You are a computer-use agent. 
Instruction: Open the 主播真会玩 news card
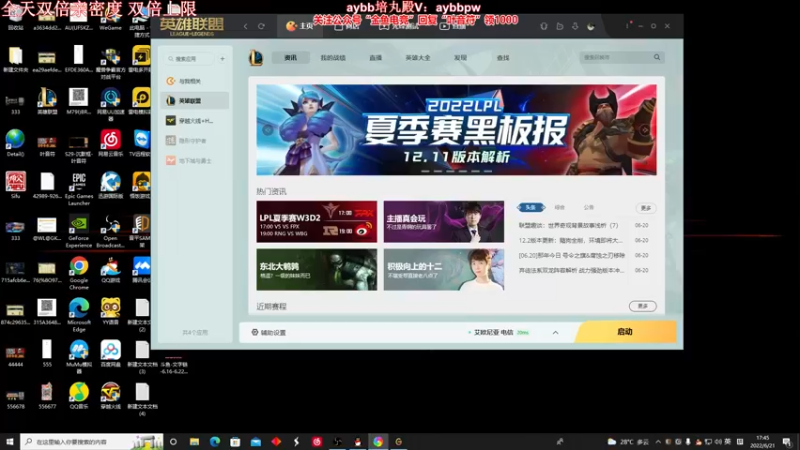coord(444,221)
